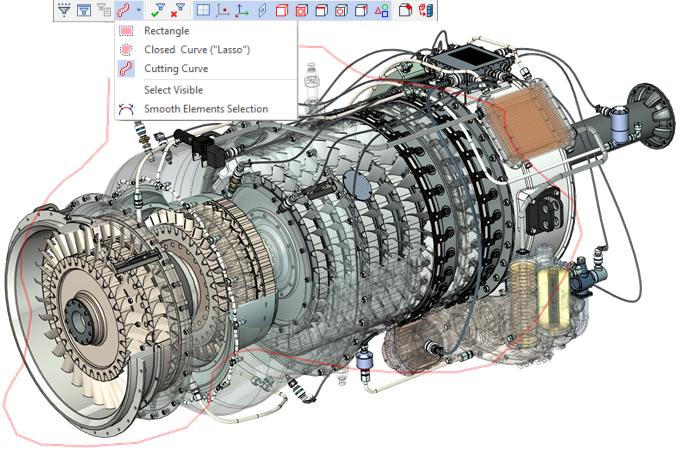Toggle the cube with red vertex filter
Image resolution: width=680 pixels, height=453 pixels.
pyautogui.click(x=361, y=10)
